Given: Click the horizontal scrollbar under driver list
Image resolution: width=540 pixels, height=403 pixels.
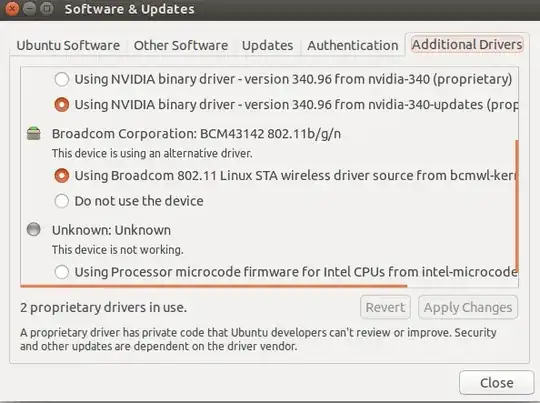Looking at the screenshot, I should click(214, 286).
